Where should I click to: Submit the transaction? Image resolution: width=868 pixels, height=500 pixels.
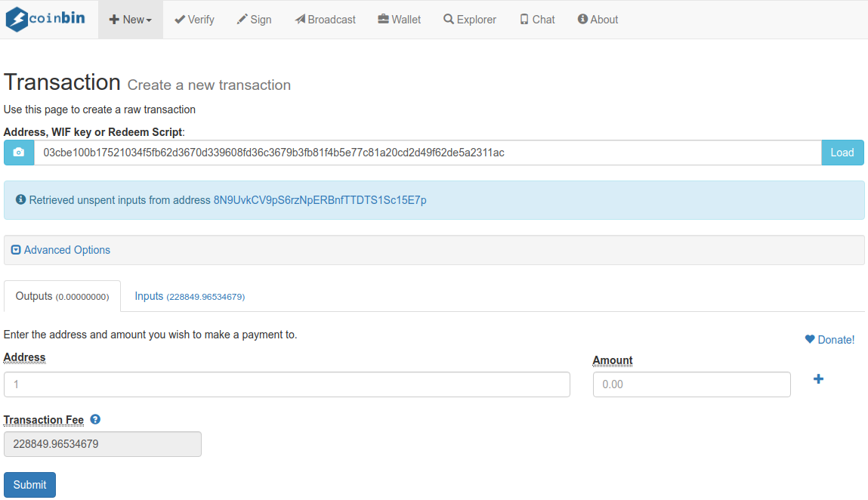(30, 484)
